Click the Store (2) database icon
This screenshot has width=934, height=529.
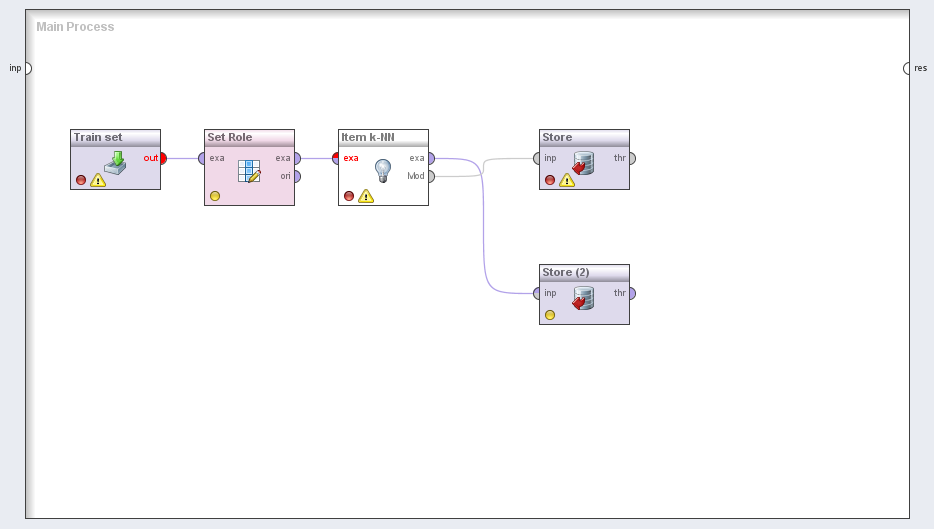(584, 298)
